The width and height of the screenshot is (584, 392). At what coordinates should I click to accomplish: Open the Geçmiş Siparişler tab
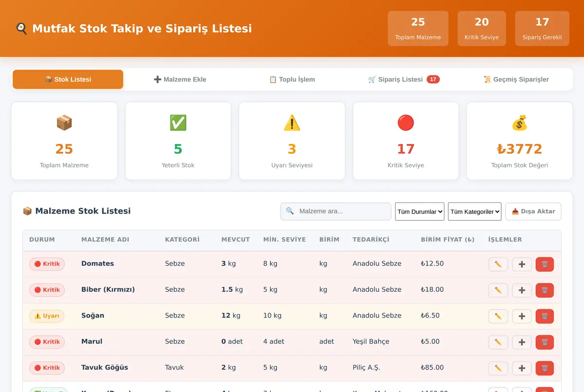tap(516, 79)
